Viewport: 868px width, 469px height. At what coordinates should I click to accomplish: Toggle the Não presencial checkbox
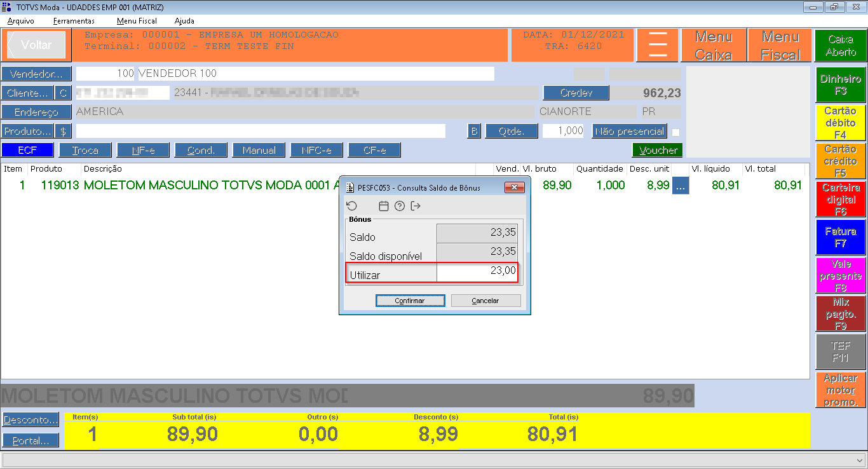(x=675, y=132)
